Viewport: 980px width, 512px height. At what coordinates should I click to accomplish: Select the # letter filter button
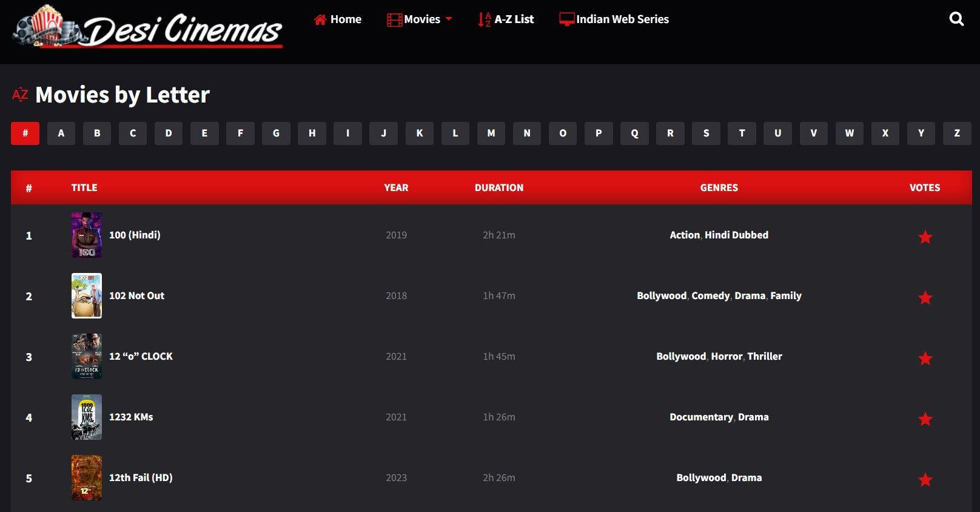(25, 133)
